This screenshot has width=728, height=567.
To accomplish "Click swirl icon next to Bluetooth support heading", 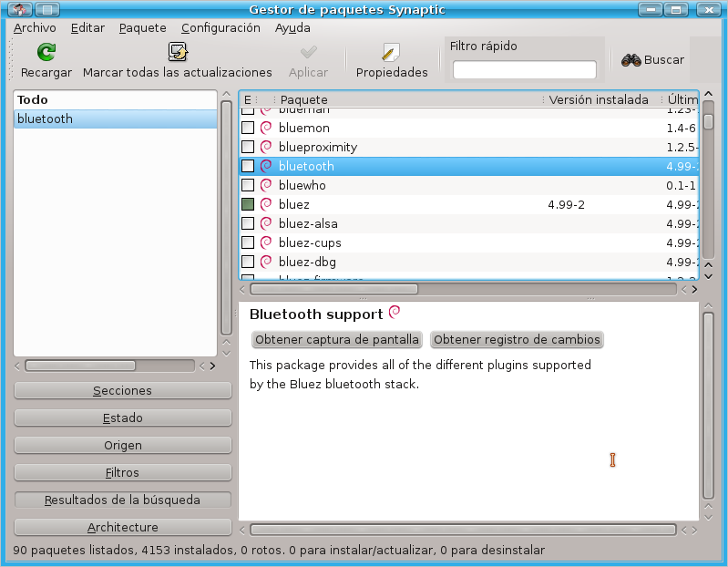I will [395, 312].
